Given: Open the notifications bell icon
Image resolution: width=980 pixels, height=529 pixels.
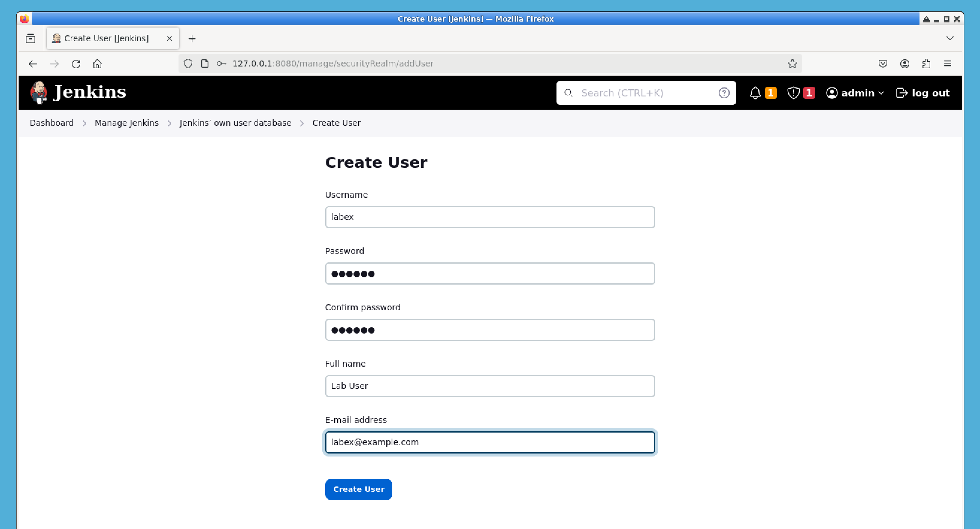Looking at the screenshot, I should coord(755,93).
